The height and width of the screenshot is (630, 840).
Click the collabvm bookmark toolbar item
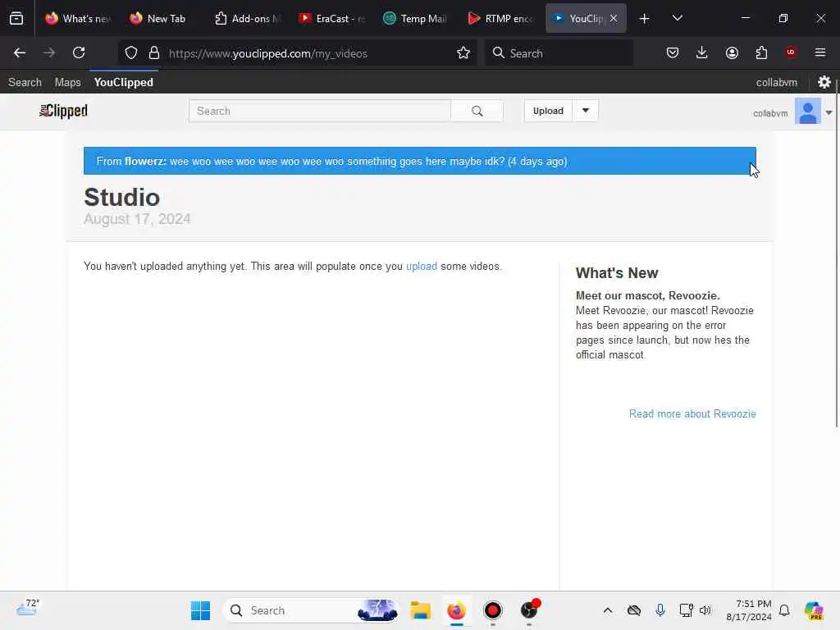[x=776, y=82]
